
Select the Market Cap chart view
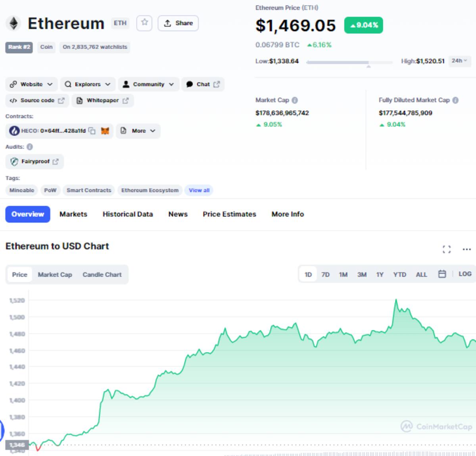[x=55, y=274]
